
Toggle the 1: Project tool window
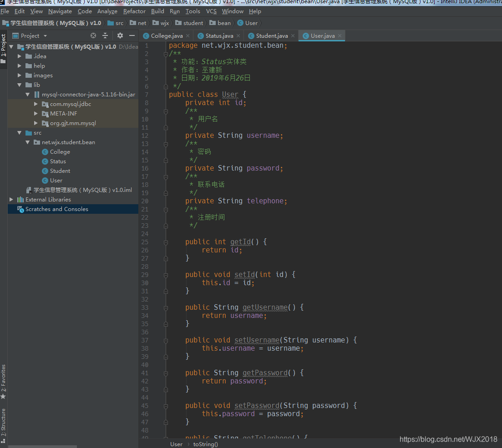[x=4, y=48]
